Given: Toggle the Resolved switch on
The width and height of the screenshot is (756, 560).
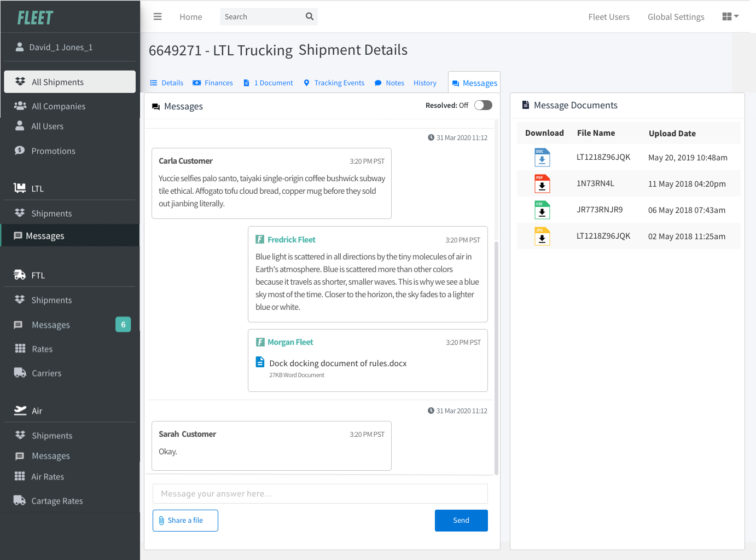Looking at the screenshot, I should click(483, 105).
